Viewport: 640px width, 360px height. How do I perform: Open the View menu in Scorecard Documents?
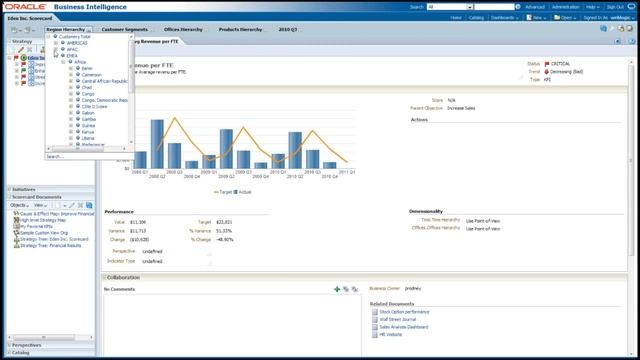click(40, 205)
